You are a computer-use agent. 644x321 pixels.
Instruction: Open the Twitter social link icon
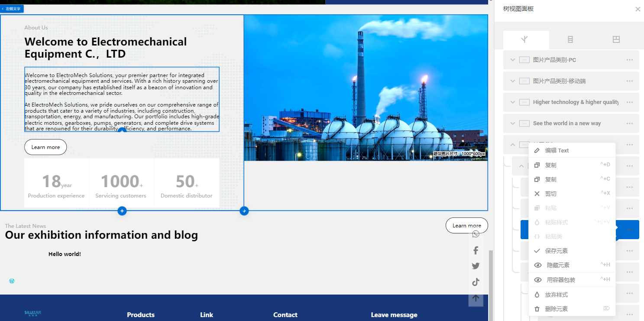point(476,266)
